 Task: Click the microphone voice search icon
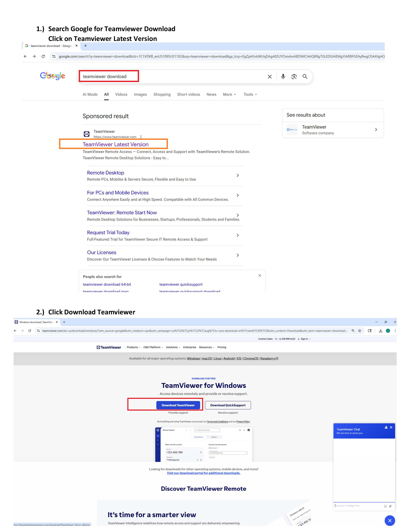click(283, 76)
